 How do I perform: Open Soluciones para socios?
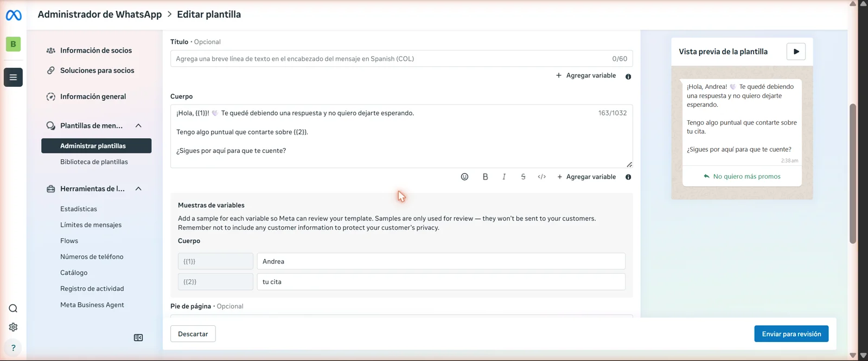point(97,70)
